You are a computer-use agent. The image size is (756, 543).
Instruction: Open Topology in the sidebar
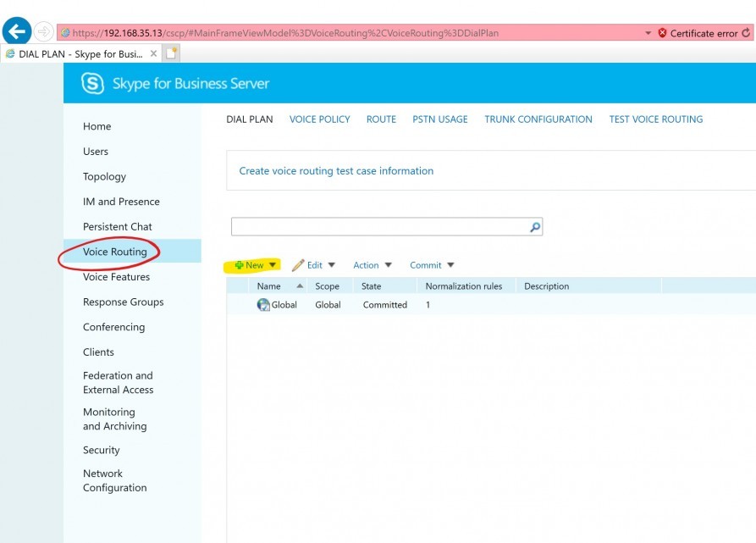104,176
